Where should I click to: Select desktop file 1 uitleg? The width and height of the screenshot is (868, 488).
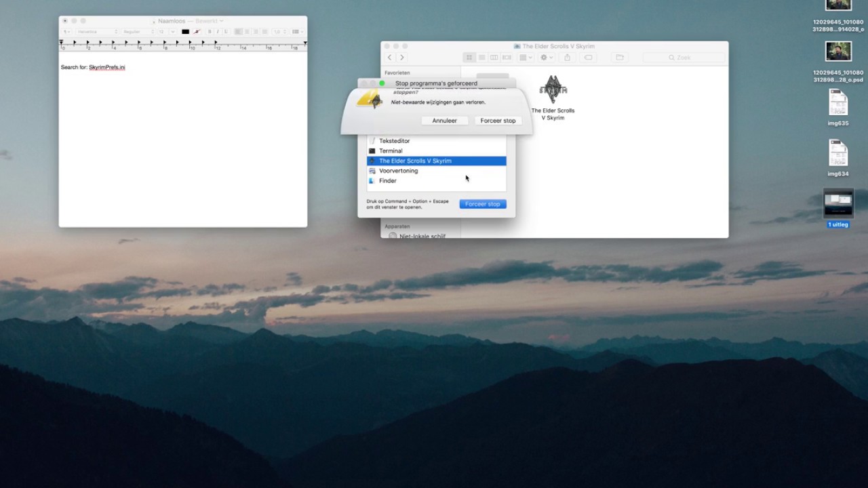tap(838, 208)
